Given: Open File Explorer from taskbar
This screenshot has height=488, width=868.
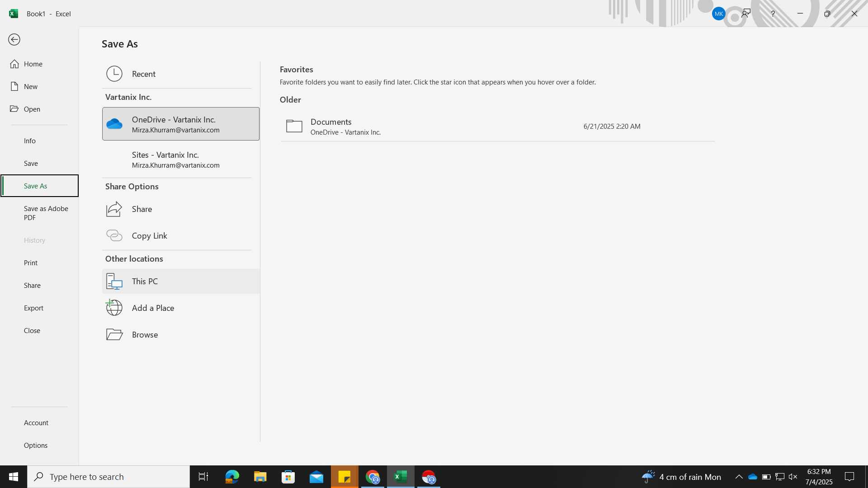Looking at the screenshot, I should coord(260,477).
